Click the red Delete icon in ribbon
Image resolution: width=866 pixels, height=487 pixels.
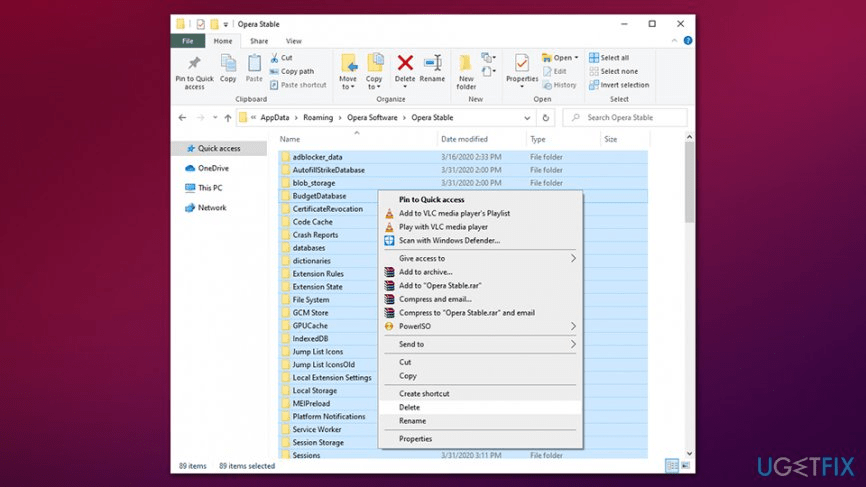tap(405, 68)
